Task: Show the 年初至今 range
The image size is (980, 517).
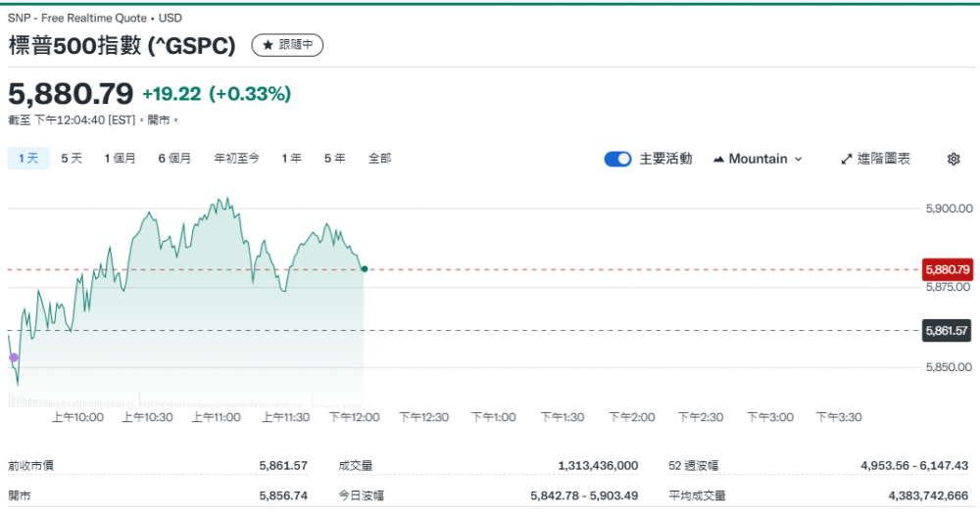Action: 236,158
